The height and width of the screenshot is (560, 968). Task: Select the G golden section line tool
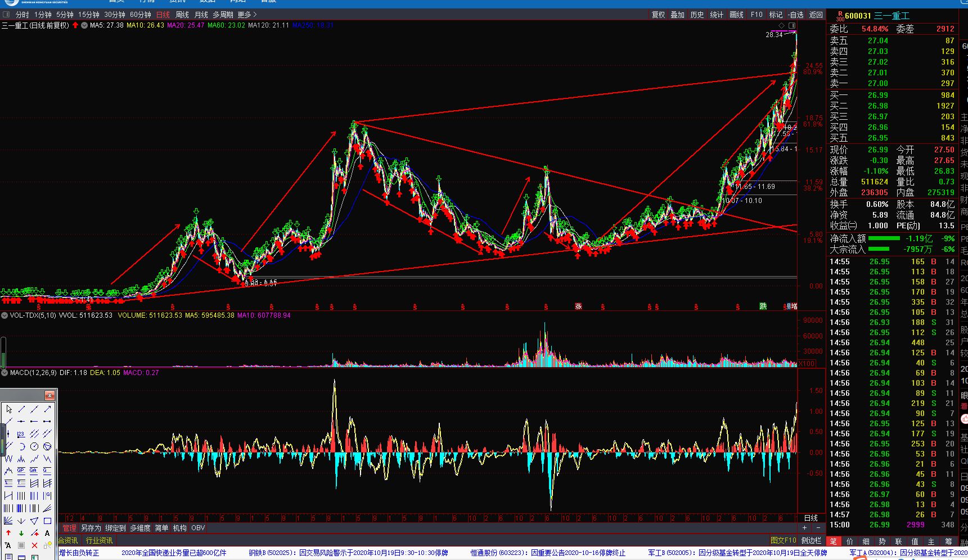47,471
